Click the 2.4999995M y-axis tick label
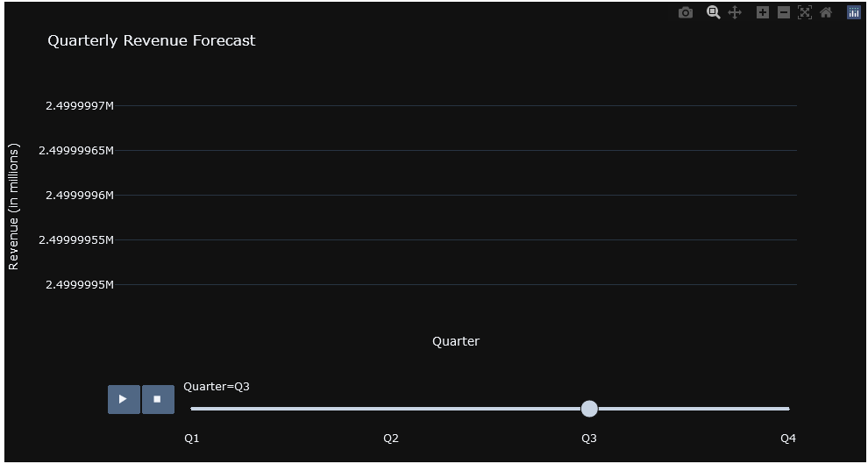Image resolution: width=868 pixels, height=464 pixels. pos(80,284)
